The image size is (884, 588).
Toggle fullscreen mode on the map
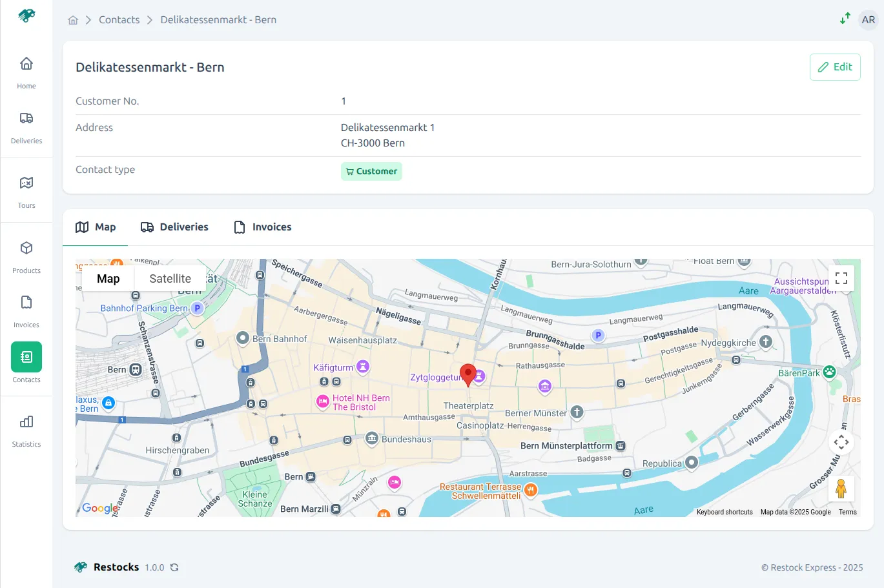[x=841, y=278]
